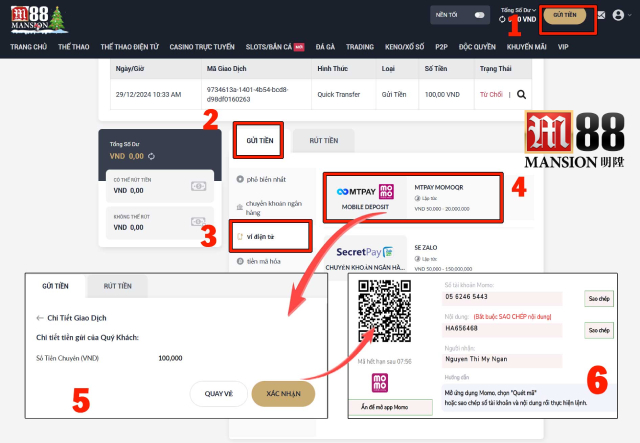Select phổ biến nhất payment category

[261, 179]
